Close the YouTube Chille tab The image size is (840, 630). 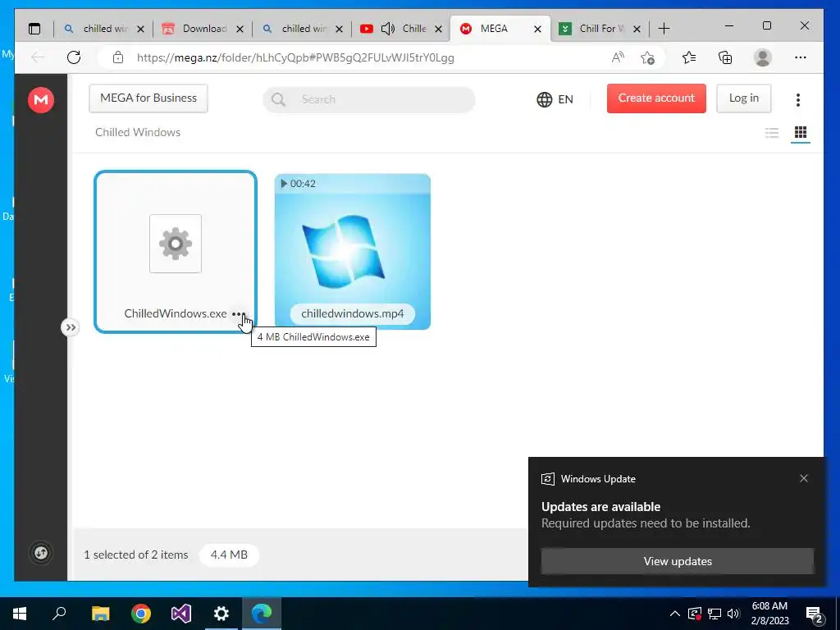tap(438, 30)
